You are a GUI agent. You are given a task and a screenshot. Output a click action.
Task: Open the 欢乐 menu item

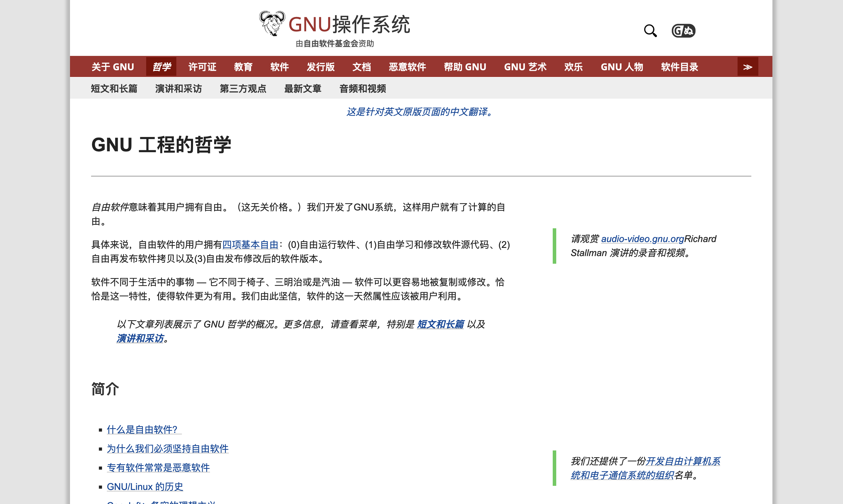click(574, 66)
